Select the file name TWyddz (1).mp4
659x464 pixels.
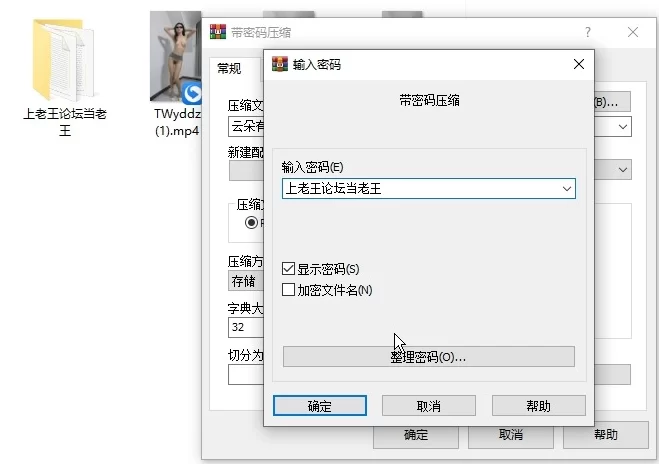(x=177, y=122)
